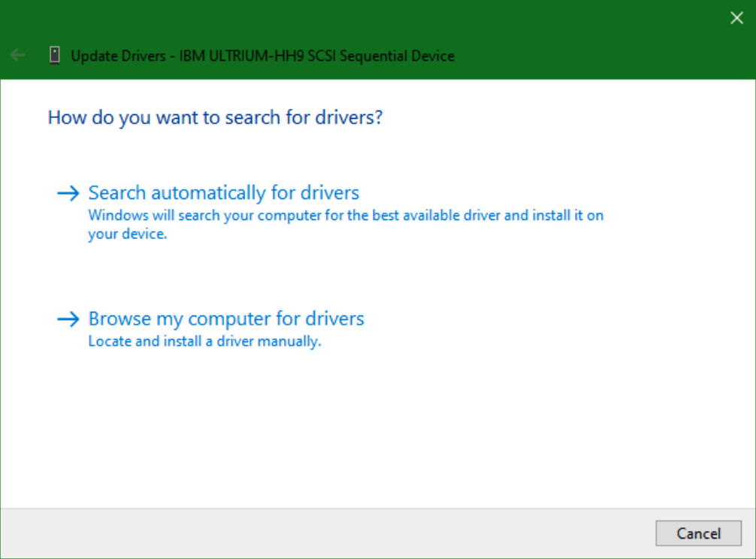Click the tape device icon beside Update Drivers
756x559 pixels.
(54, 56)
